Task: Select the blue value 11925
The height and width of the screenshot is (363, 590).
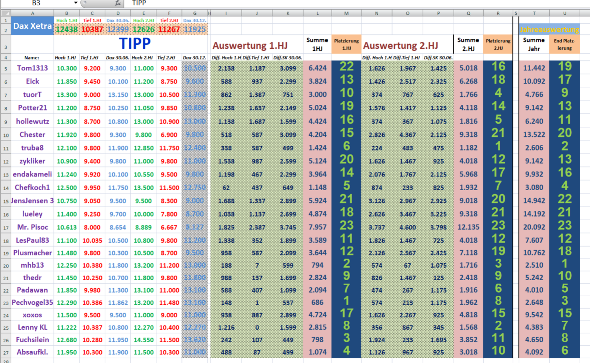Action: (x=195, y=29)
